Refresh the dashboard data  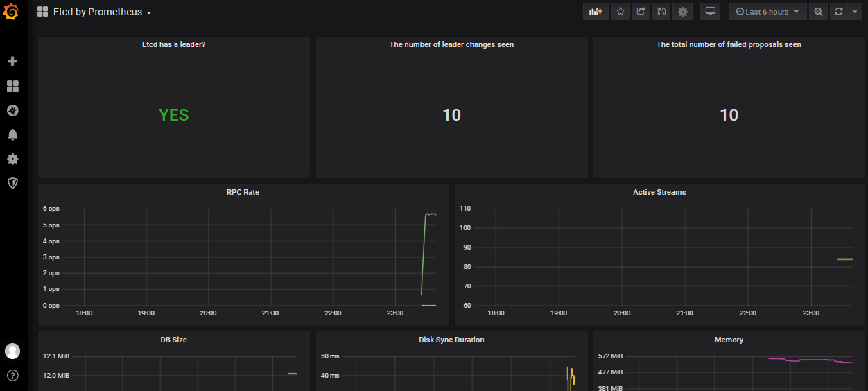click(x=839, y=12)
